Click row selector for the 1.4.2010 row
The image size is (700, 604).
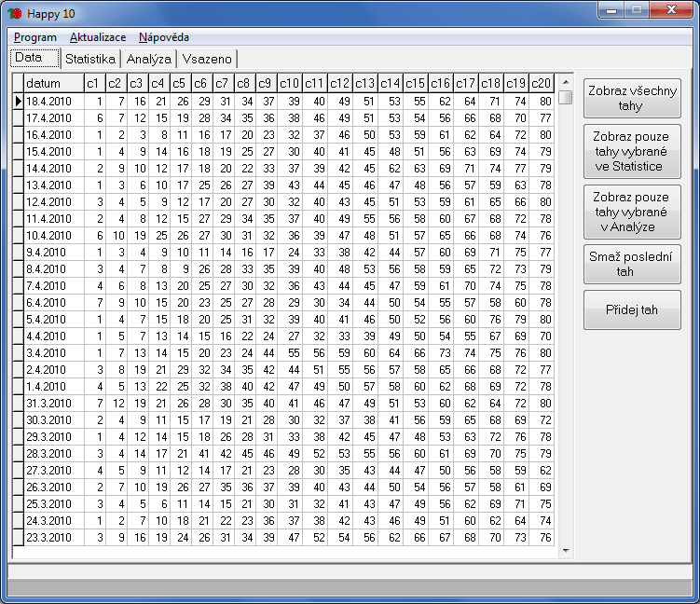(18, 387)
